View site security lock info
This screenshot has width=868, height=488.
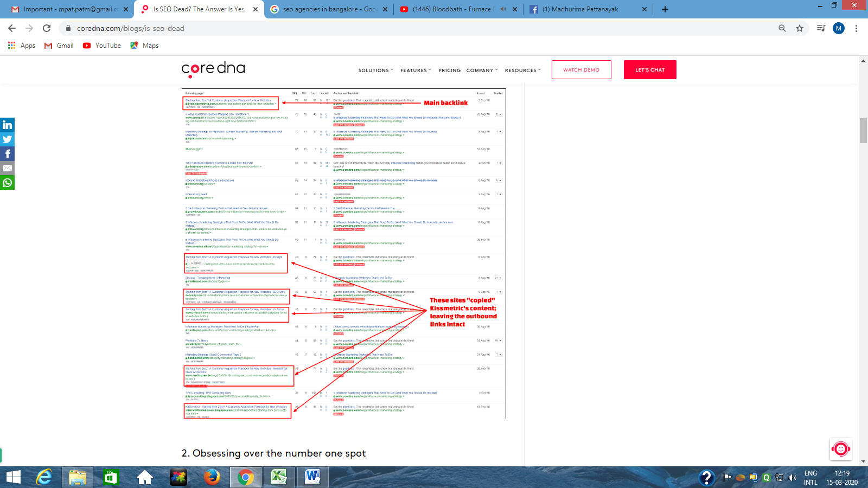click(68, 28)
